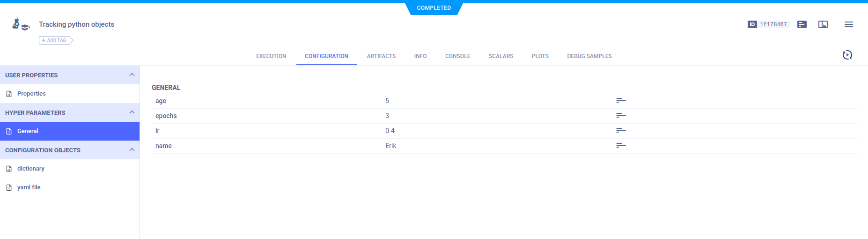Screen dimensions: 868x239
Task: Click the Add Tag button
Action: coord(56,40)
